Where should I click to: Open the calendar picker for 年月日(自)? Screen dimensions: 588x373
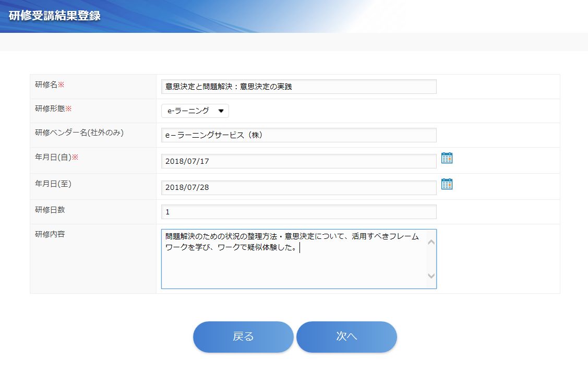(x=447, y=158)
